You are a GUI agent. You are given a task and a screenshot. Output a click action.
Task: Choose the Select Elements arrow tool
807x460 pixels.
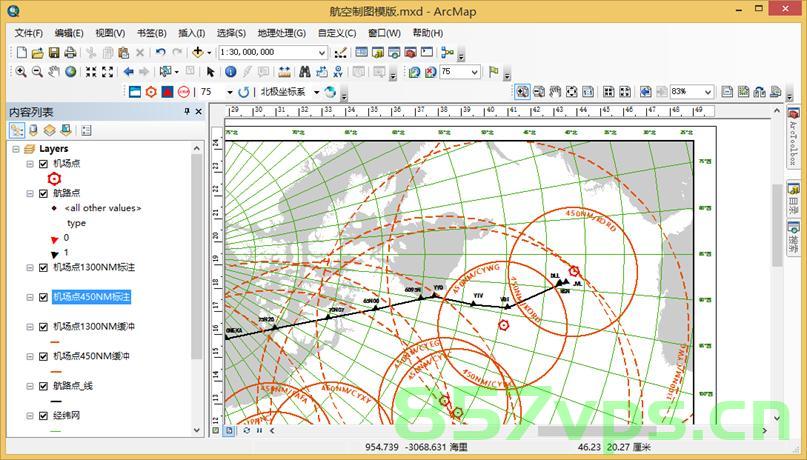pyautogui.click(x=210, y=72)
